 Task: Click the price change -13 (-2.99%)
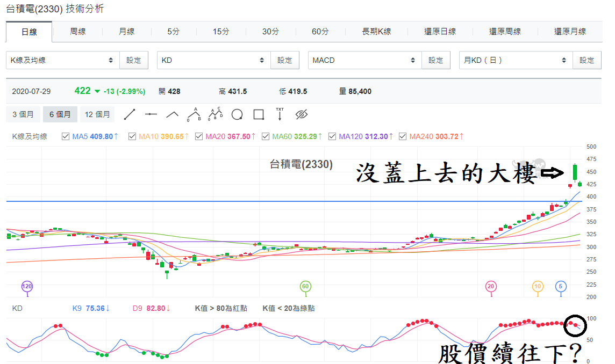pos(124,91)
